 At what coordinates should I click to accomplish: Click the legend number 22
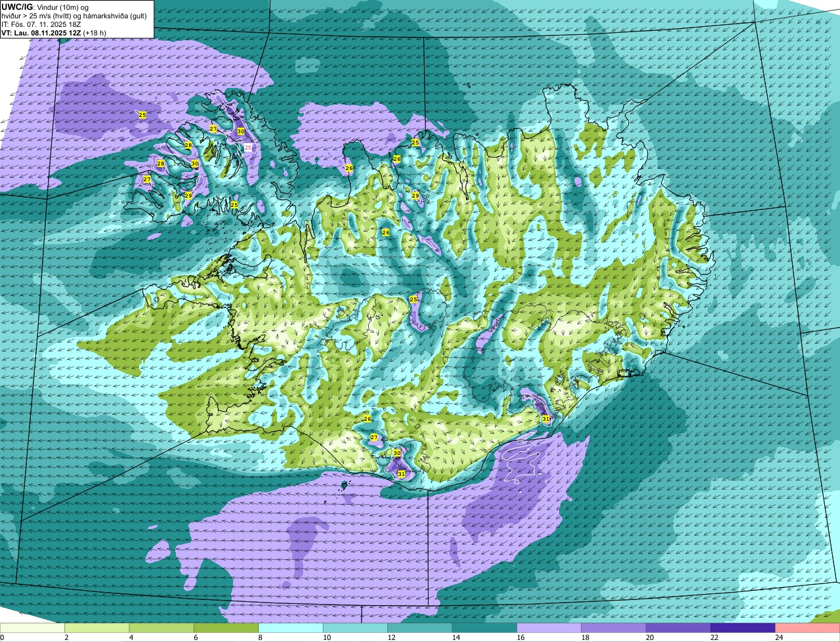pyautogui.click(x=714, y=637)
